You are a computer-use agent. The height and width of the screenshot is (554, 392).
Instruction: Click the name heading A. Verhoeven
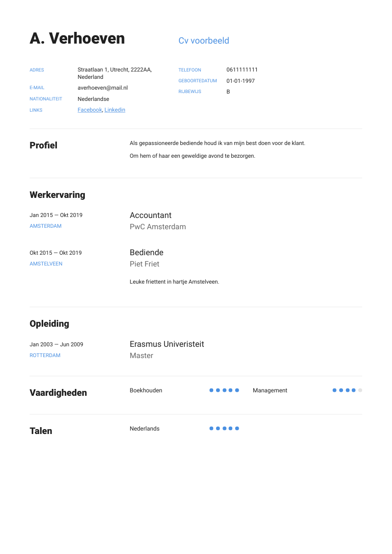tap(77, 38)
